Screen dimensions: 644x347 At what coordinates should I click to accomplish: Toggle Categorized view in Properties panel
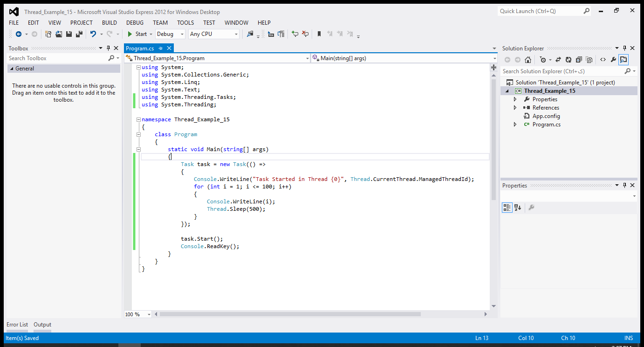[x=507, y=208]
